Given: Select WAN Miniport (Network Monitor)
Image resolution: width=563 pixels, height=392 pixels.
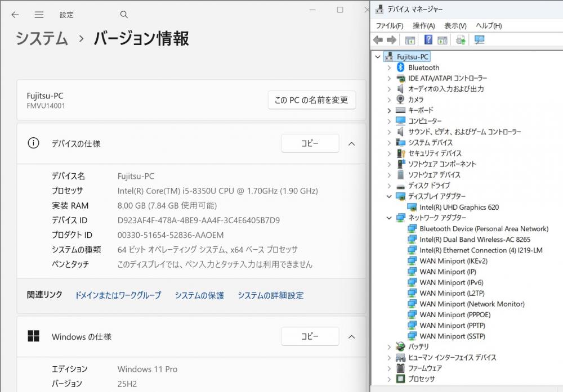Looking at the screenshot, I should [472, 304].
